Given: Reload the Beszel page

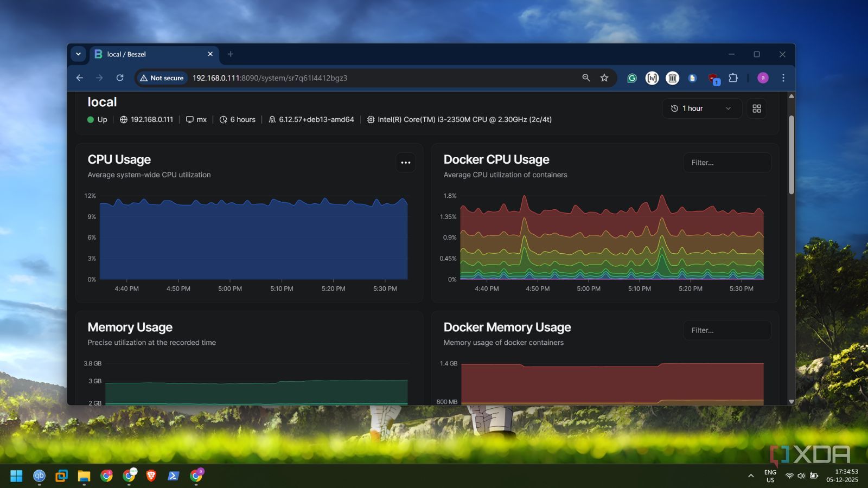Looking at the screenshot, I should 120,78.
